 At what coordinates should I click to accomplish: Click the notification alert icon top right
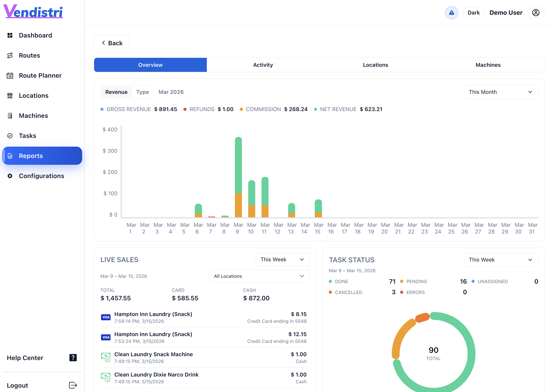451,13
